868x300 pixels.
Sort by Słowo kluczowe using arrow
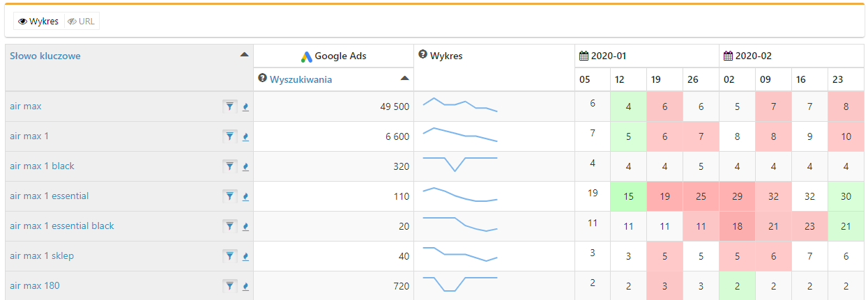244,54
